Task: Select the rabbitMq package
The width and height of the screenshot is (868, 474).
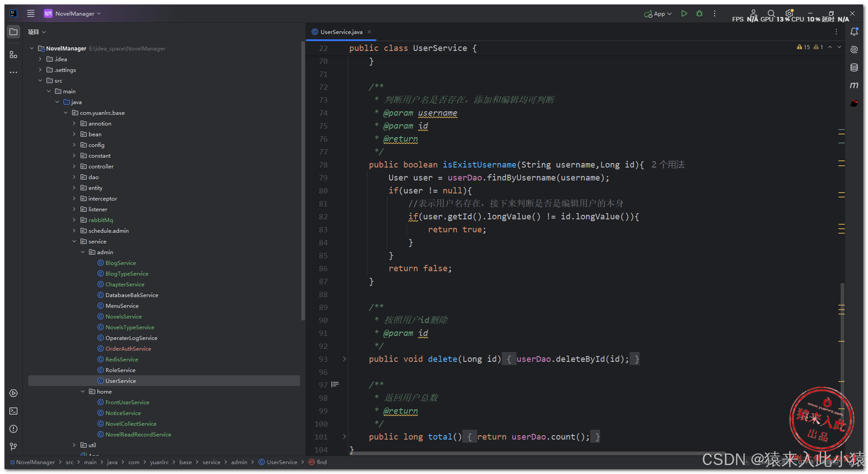Action: coord(100,220)
